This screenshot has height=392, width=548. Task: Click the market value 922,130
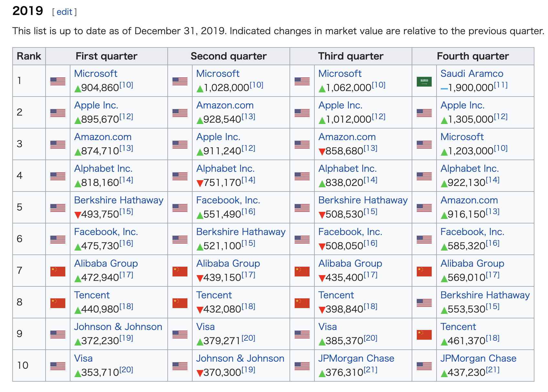tap(467, 182)
